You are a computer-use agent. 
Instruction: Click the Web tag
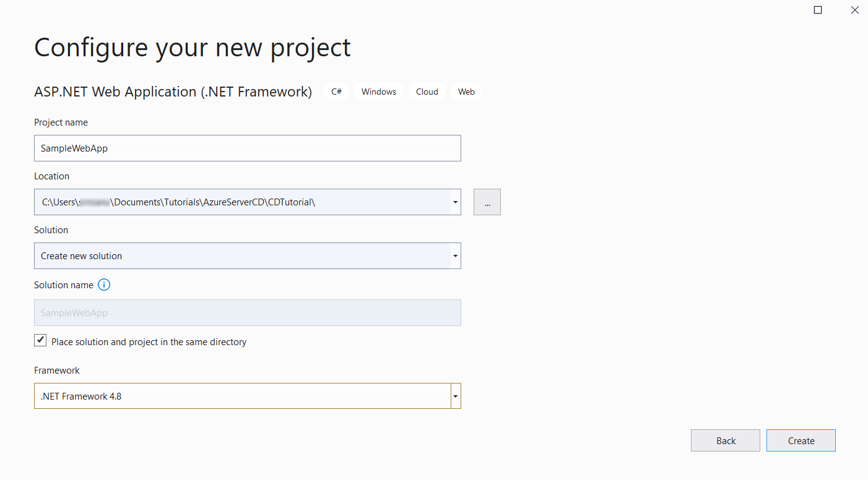point(466,92)
